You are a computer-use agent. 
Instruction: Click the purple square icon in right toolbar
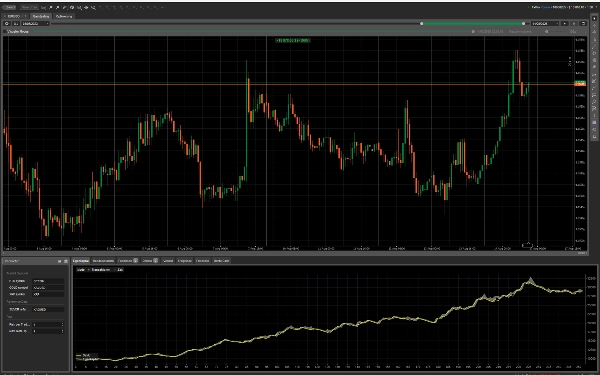click(594, 122)
